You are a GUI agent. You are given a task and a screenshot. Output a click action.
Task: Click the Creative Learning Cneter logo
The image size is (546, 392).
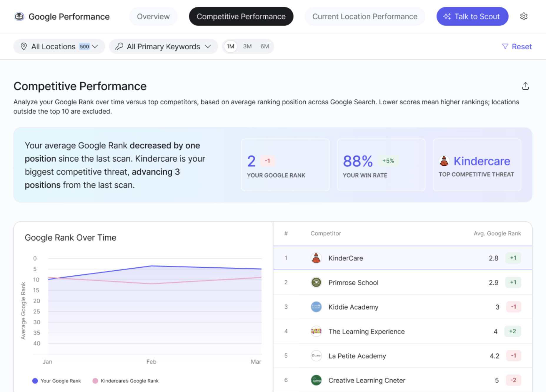point(316,380)
